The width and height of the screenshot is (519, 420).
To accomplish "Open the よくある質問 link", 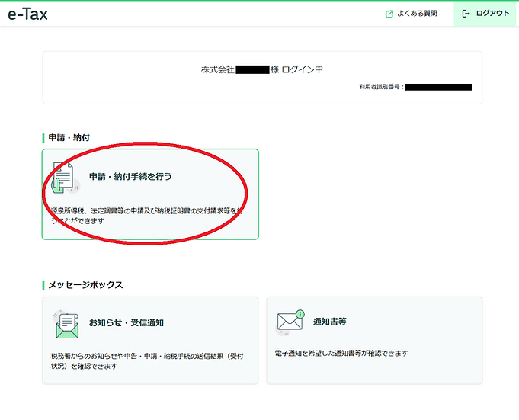I will (412, 14).
